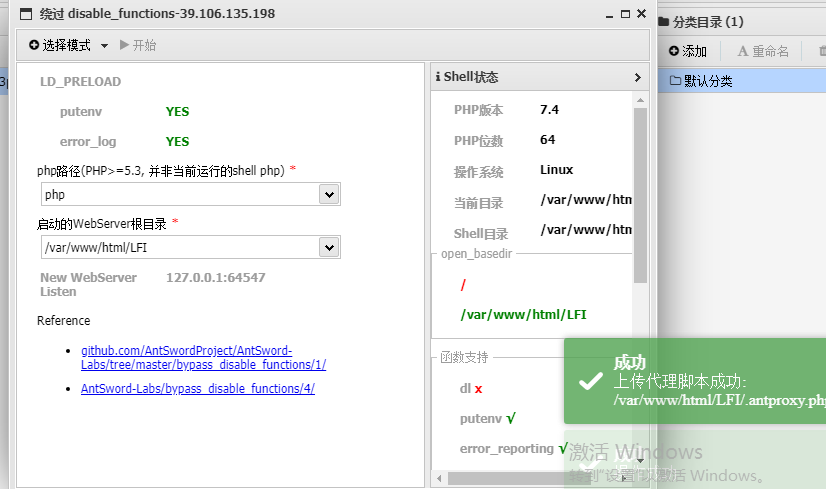Viewport: 826px width, 489px height.
Task: Open the AntSword-Labs bypass_disable_functions/4 link
Action: (x=197, y=388)
